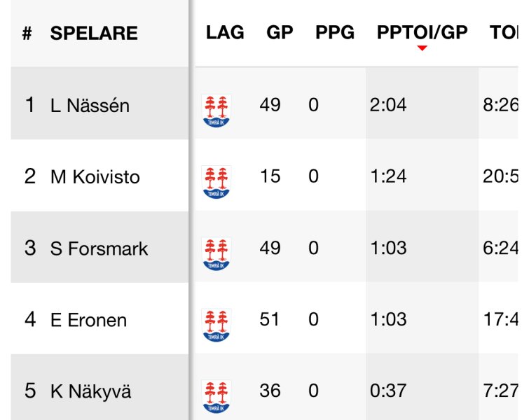Open player M Koivisto

pos(95,177)
